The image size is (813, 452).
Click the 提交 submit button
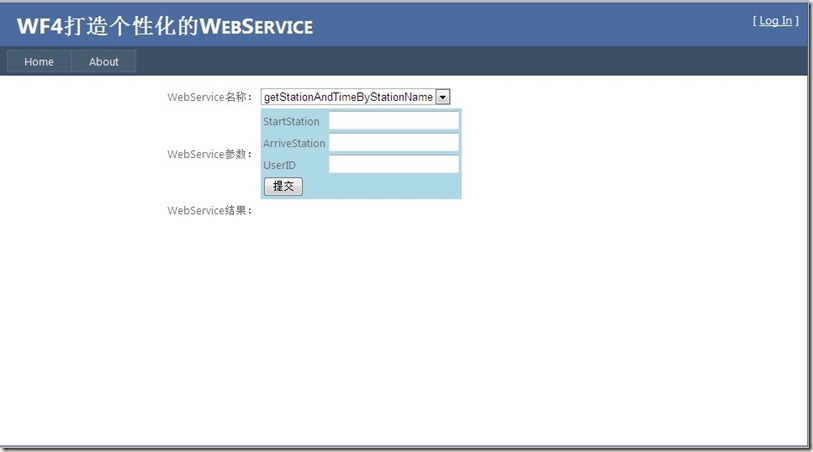pyautogui.click(x=283, y=186)
